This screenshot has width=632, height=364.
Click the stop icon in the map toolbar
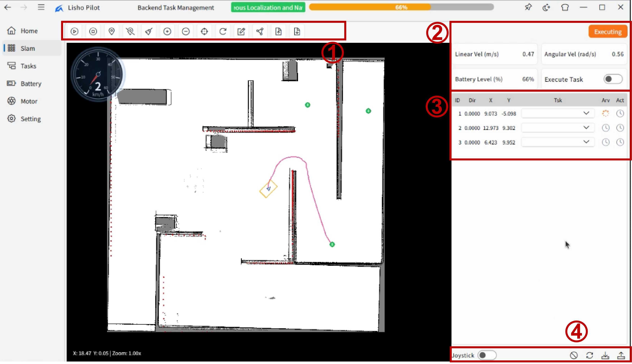[93, 32]
